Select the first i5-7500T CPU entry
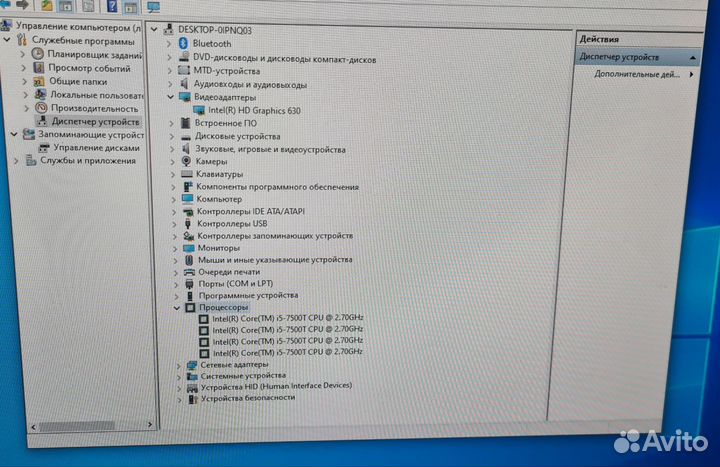 (287, 318)
